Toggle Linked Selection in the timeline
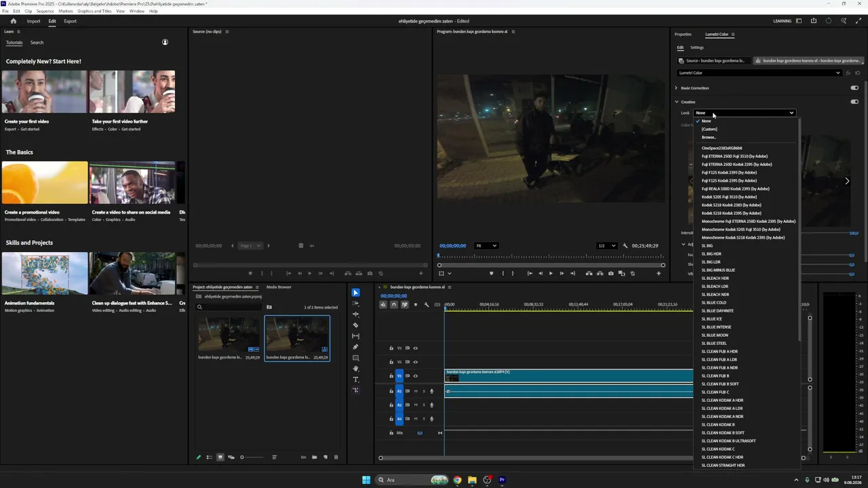Image resolution: width=868 pixels, height=488 pixels. pyautogui.click(x=405, y=304)
